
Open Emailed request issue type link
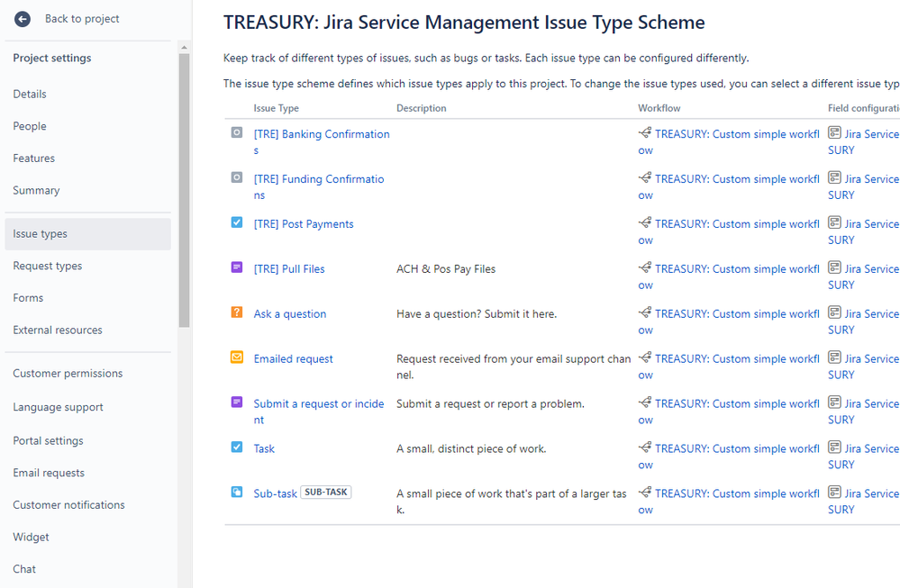294,359
